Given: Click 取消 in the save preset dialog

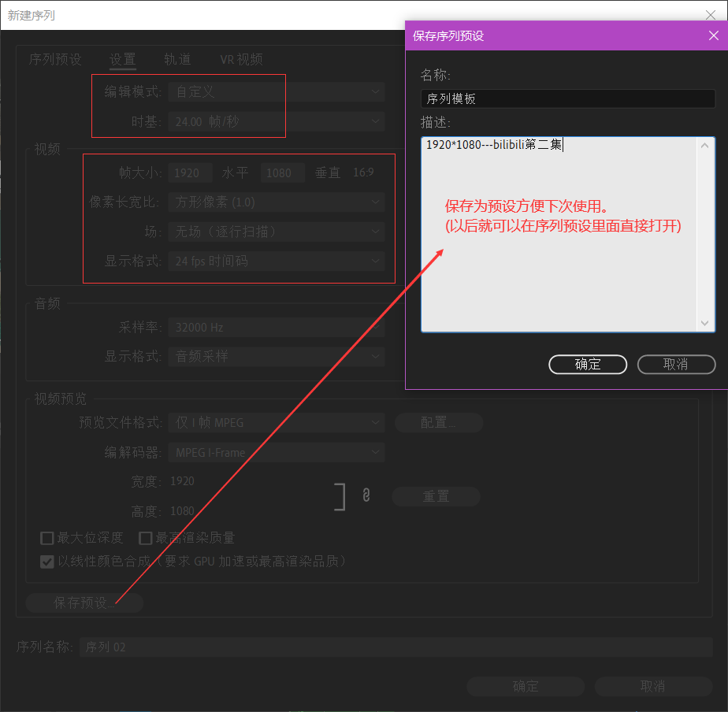Looking at the screenshot, I should [x=676, y=365].
